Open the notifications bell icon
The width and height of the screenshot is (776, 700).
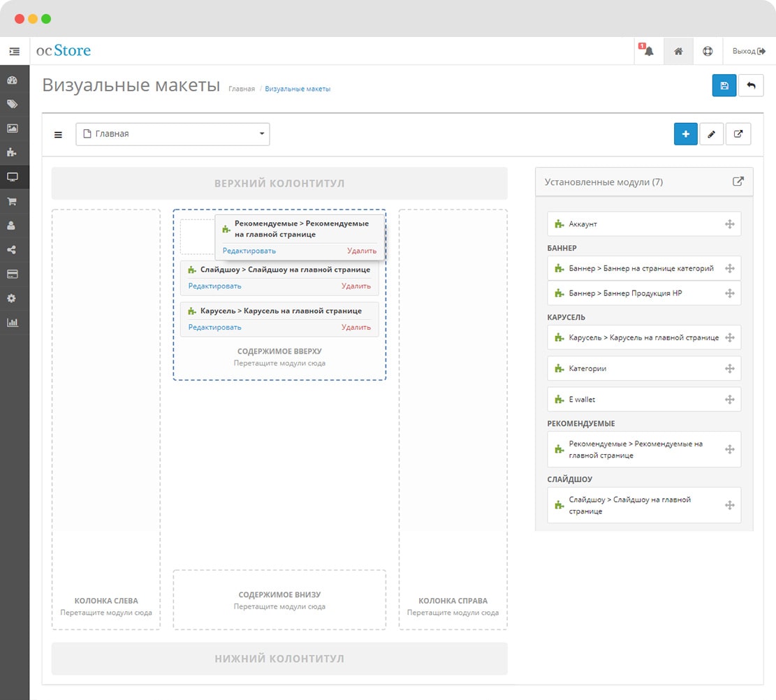648,50
